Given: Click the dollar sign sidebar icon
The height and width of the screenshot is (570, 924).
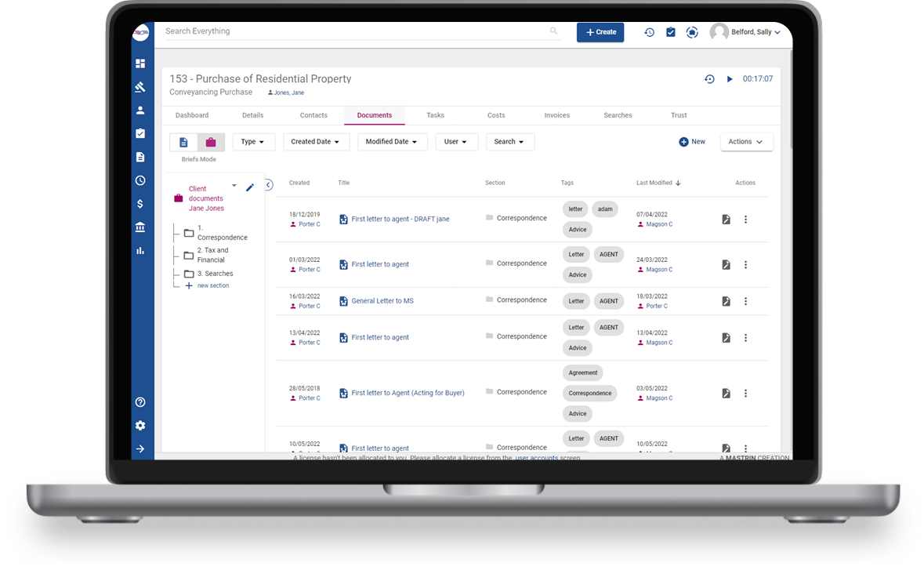Looking at the screenshot, I should 140,204.
